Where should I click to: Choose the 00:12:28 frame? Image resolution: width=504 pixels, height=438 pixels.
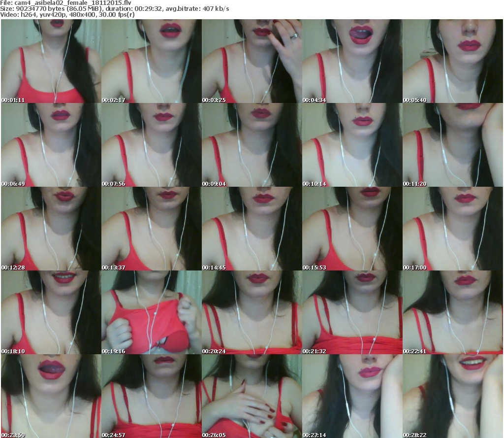point(51,229)
